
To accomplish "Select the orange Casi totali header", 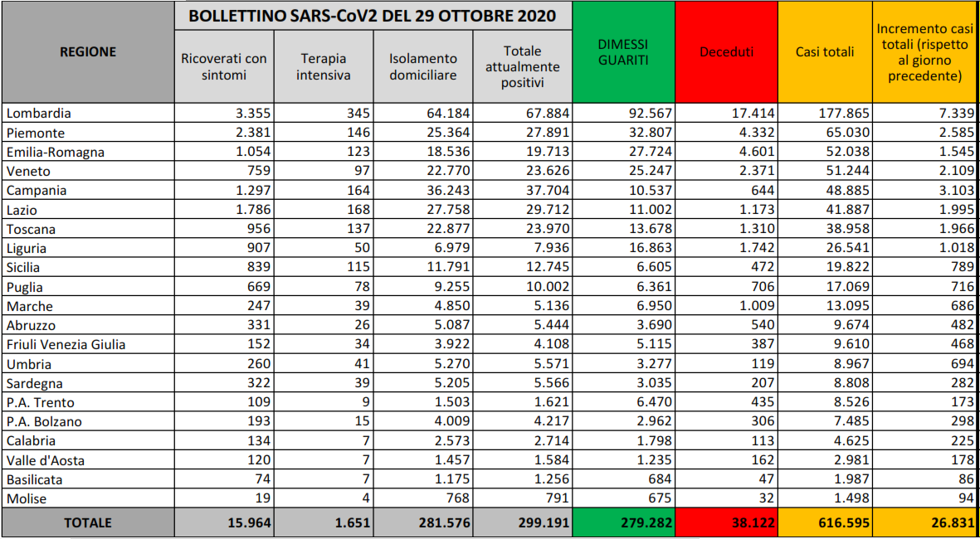I will coord(824,51).
